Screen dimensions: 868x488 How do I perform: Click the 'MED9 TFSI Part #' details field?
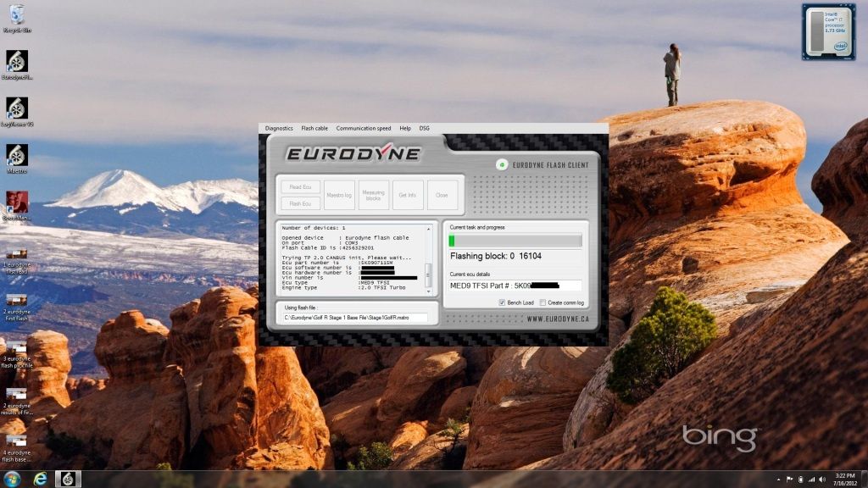515,286
